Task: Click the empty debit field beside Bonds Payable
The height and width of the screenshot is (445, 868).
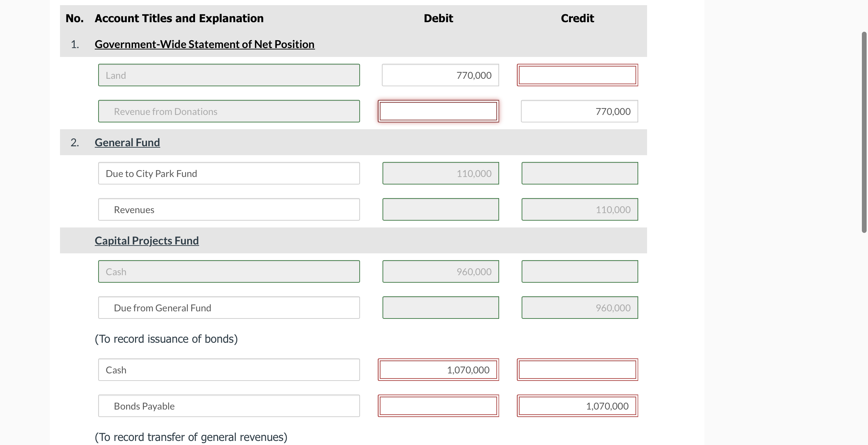Action: click(438, 406)
